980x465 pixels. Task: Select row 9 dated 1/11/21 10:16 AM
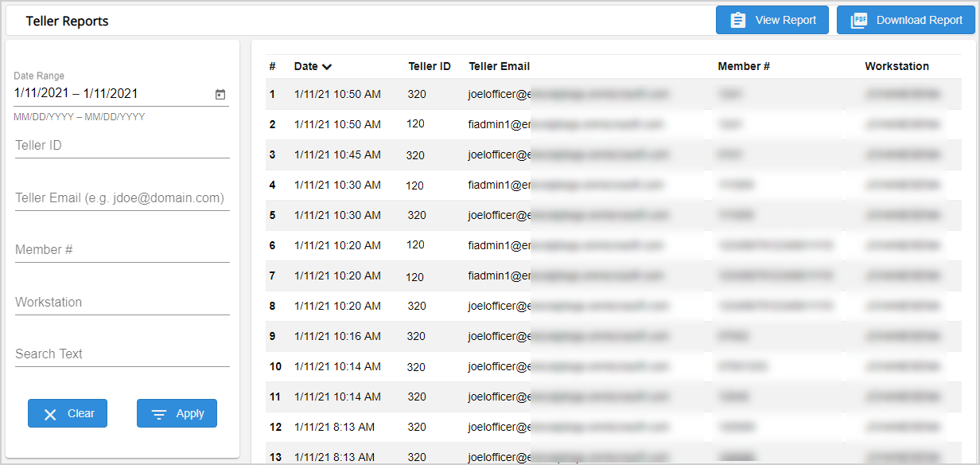(337, 337)
